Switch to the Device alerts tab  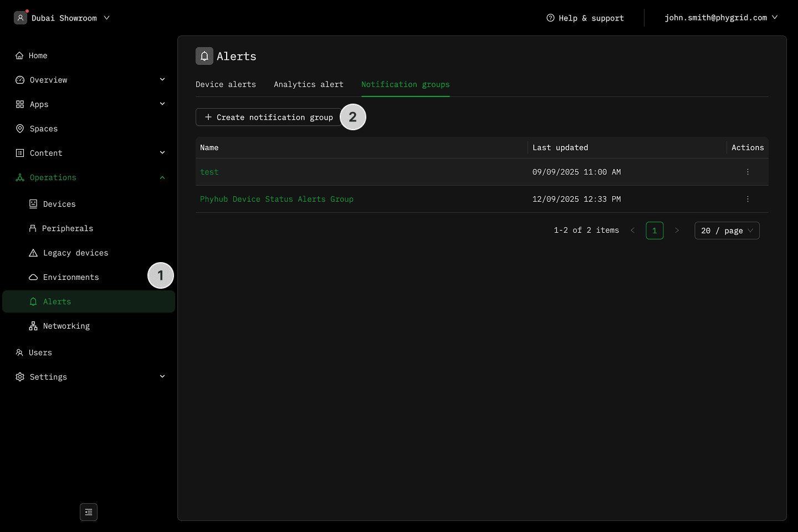(x=226, y=84)
